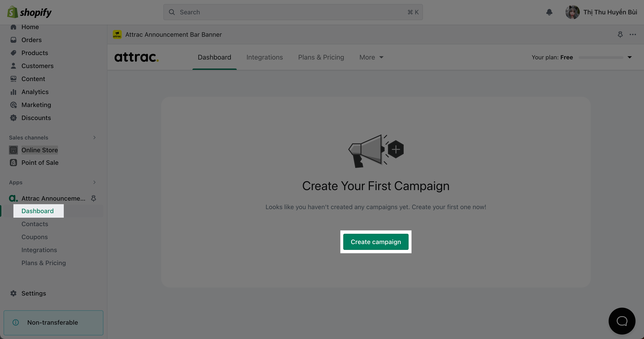Screen dimensions: 644x339
Task: Open Orders page
Action: click(32, 40)
